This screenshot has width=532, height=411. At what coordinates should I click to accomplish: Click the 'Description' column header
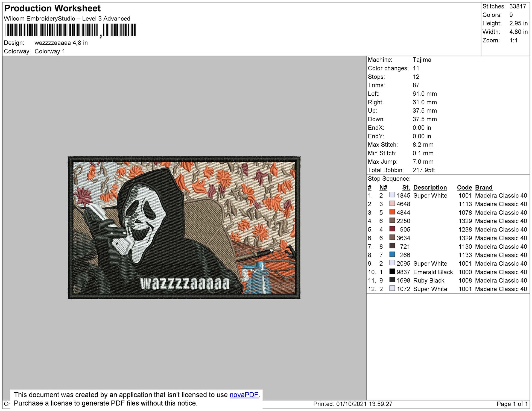pos(430,187)
